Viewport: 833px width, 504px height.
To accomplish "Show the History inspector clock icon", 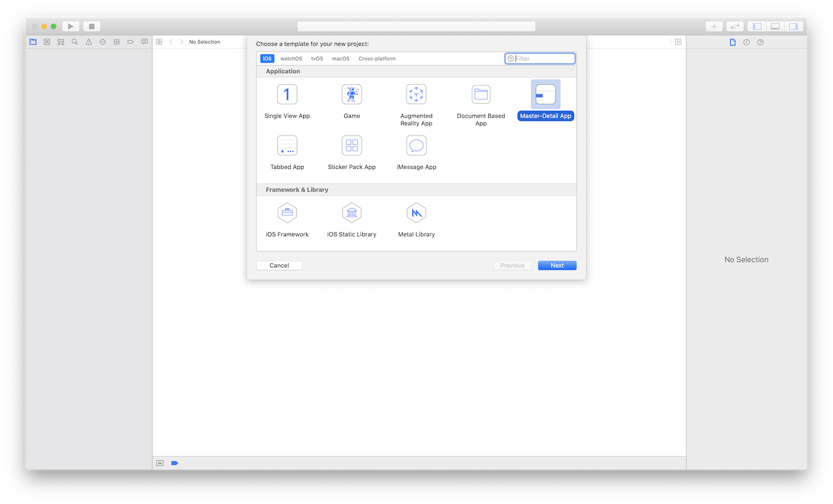I will tap(746, 42).
